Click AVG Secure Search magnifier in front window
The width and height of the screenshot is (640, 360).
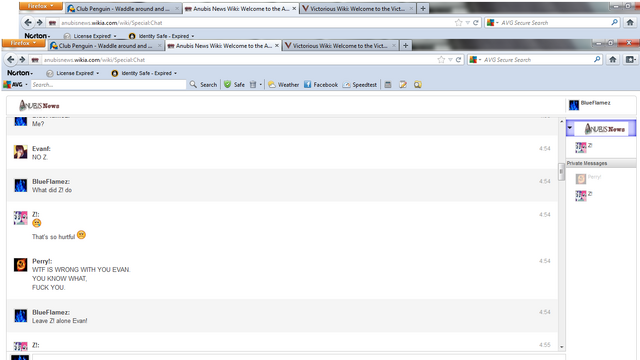[x=597, y=60]
